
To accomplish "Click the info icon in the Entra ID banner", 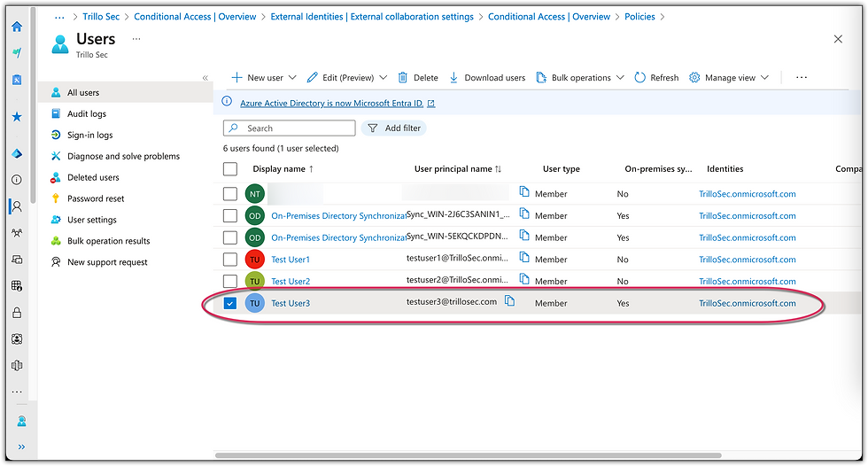I will coord(227,101).
